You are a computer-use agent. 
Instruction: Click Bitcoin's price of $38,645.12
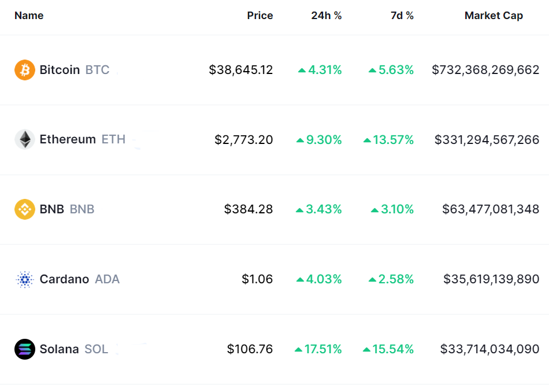(241, 70)
